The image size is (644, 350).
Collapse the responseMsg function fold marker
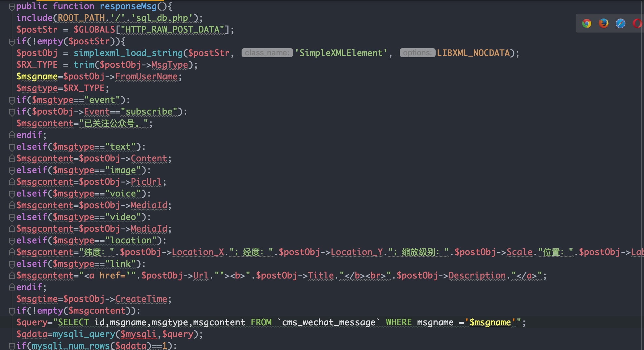[12, 6]
